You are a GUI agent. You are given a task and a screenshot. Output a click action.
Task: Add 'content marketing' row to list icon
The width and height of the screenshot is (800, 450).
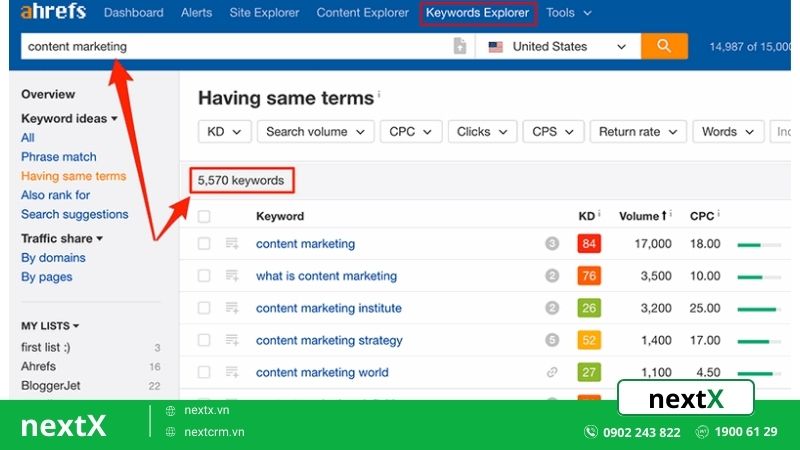232,243
